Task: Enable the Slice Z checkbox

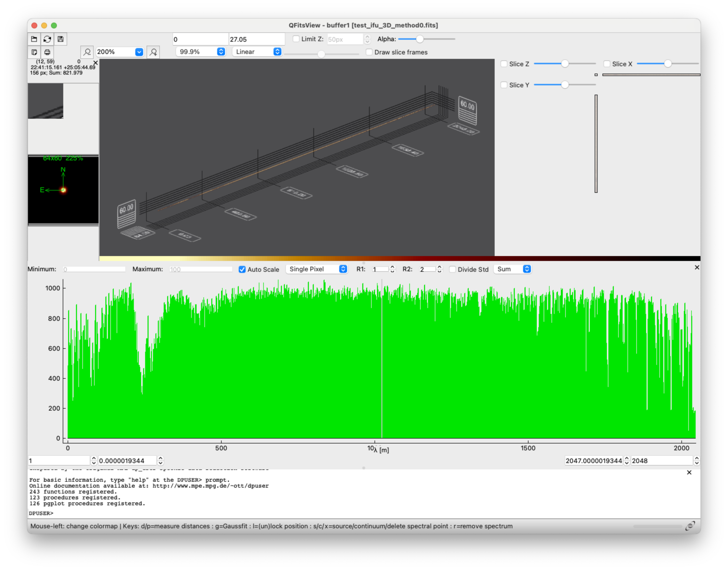Action: point(504,64)
